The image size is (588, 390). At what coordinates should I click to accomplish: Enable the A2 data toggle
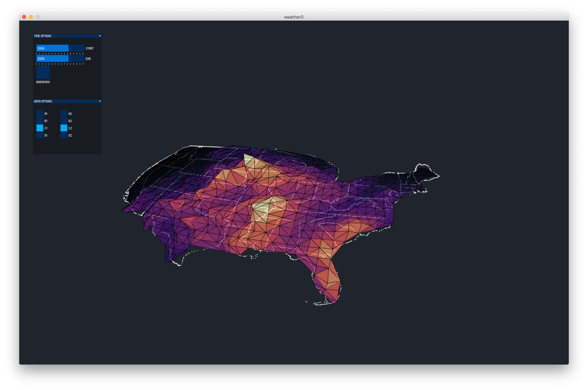64,114
